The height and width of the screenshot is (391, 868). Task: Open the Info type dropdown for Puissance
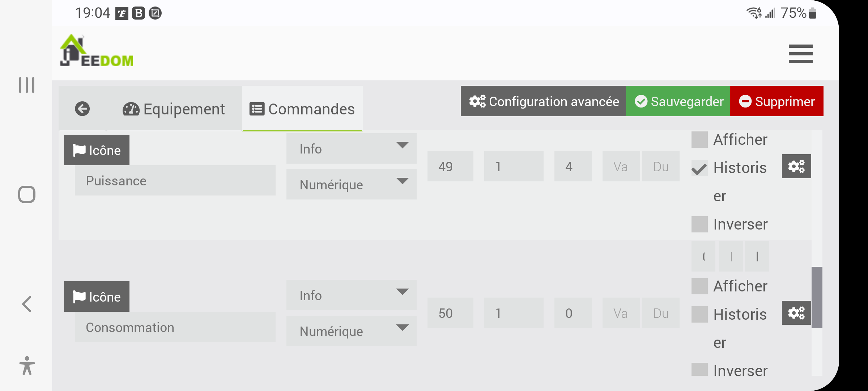point(351,148)
